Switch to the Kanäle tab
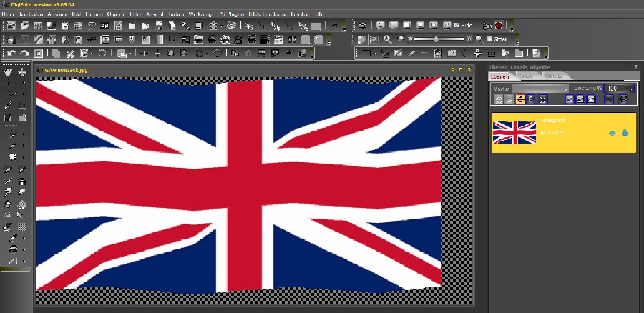The height and width of the screenshot is (313, 644). (526, 76)
